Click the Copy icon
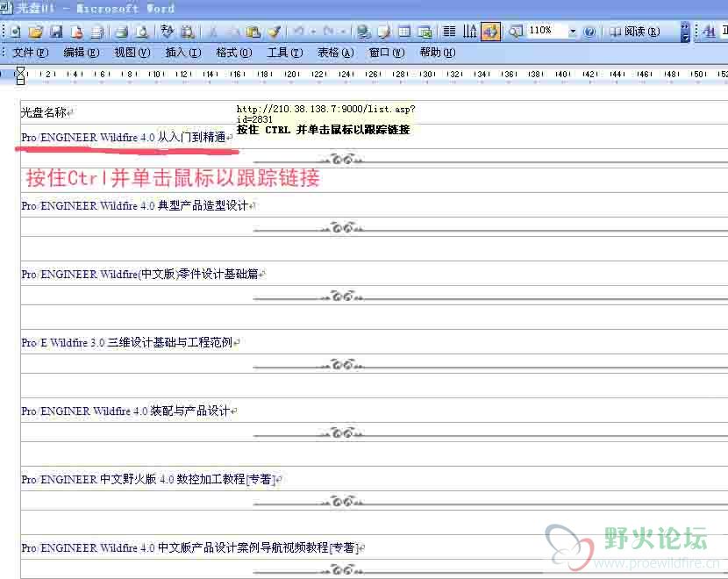This screenshot has height=579, width=728. [x=233, y=32]
